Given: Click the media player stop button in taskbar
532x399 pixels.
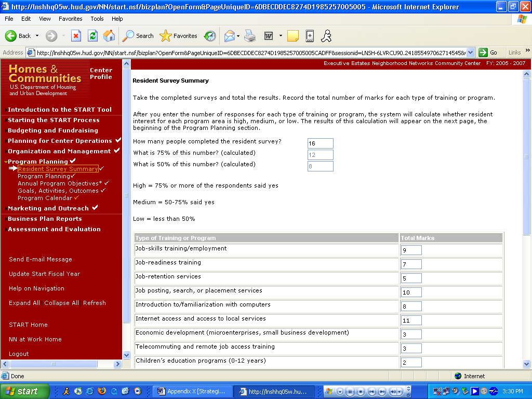Looking at the screenshot, I should (361, 391).
